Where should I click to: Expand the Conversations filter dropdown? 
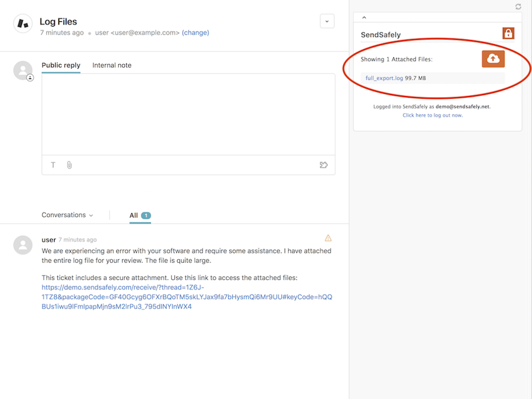(x=68, y=215)
